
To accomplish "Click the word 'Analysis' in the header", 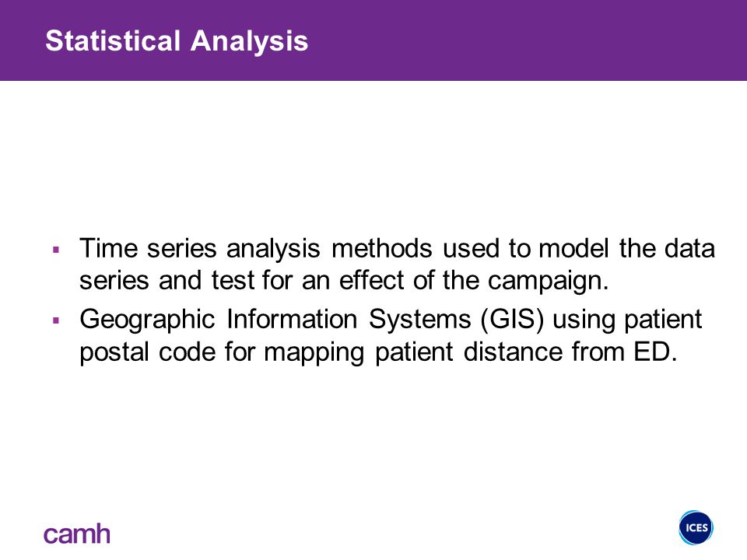I will pos(249,41).
